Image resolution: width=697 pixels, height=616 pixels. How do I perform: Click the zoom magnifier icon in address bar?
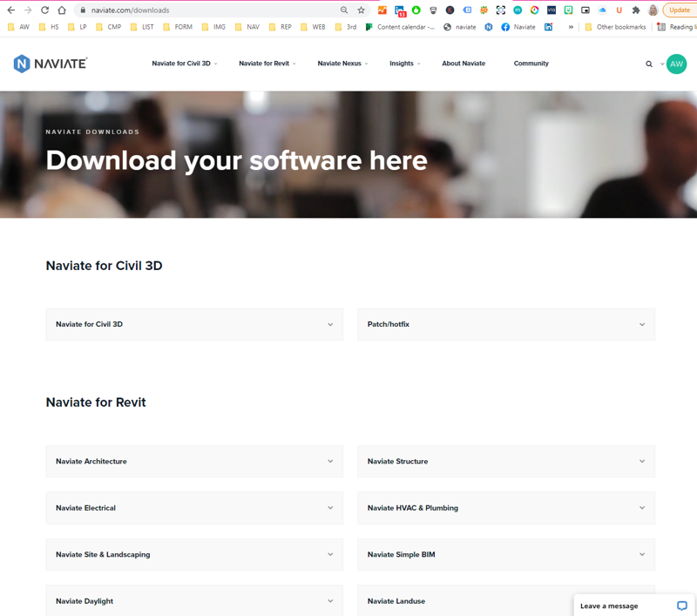(344, 10)
